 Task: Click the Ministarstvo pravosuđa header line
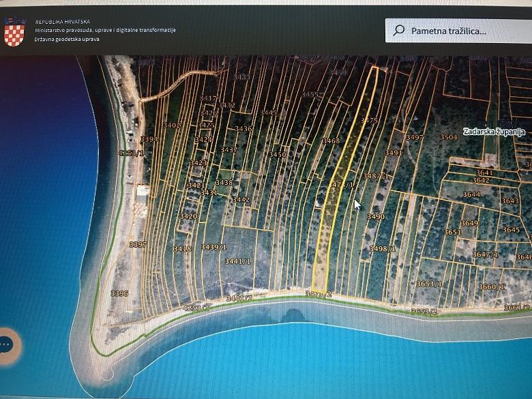click(x=105, y=30)
